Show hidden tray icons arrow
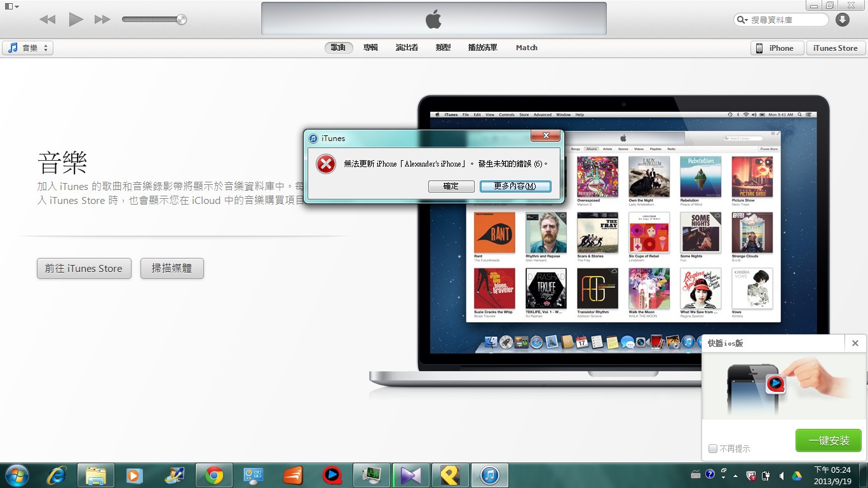This screenshot has width=868, height=488. click(736, 476)
